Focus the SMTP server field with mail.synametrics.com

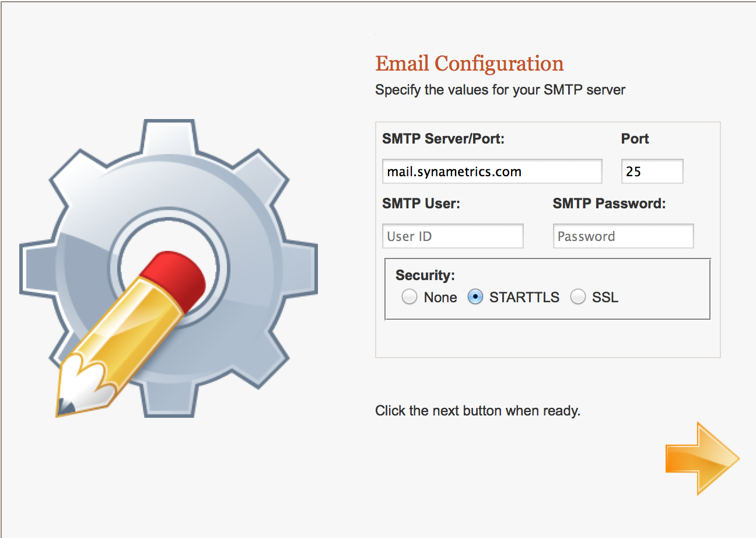(x=492, y=172)
